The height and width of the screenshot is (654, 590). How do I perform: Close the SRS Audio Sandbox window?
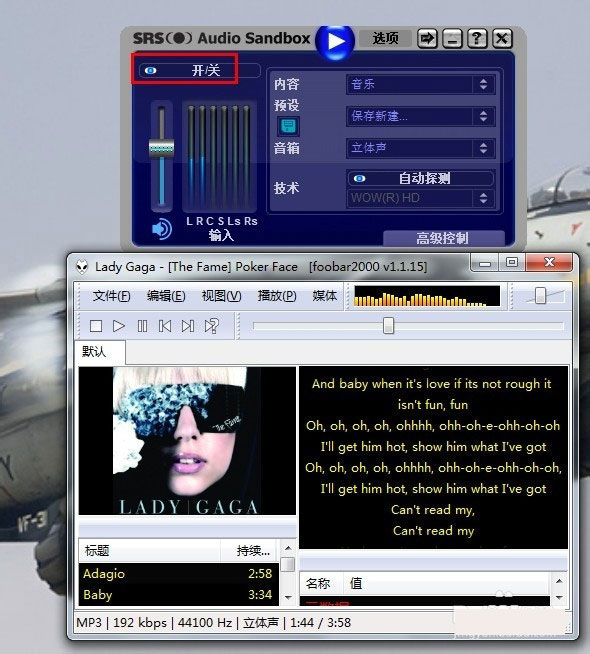pos(502,39)
